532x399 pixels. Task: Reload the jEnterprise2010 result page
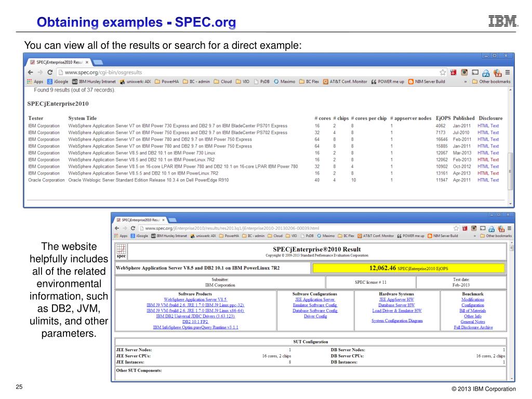click(133, 229)
